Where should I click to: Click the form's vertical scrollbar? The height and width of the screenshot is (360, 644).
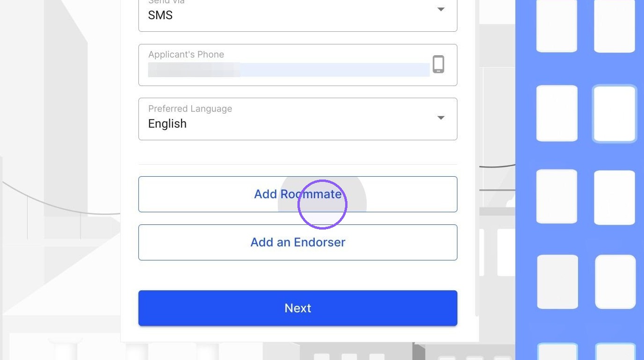(x=477, y=158)
